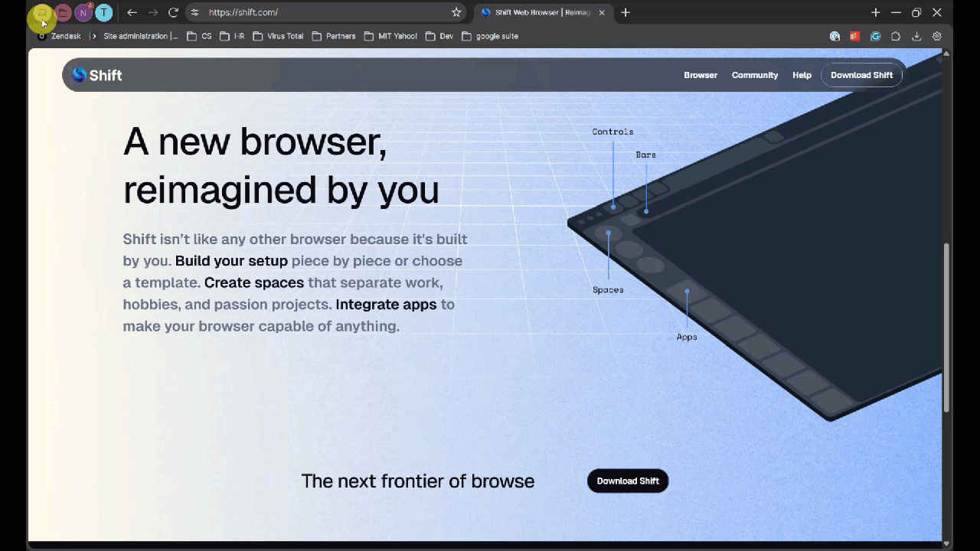Screen dimensions: 980x551
Task: Click the "Create spaces" text
Action: [254, 282]
